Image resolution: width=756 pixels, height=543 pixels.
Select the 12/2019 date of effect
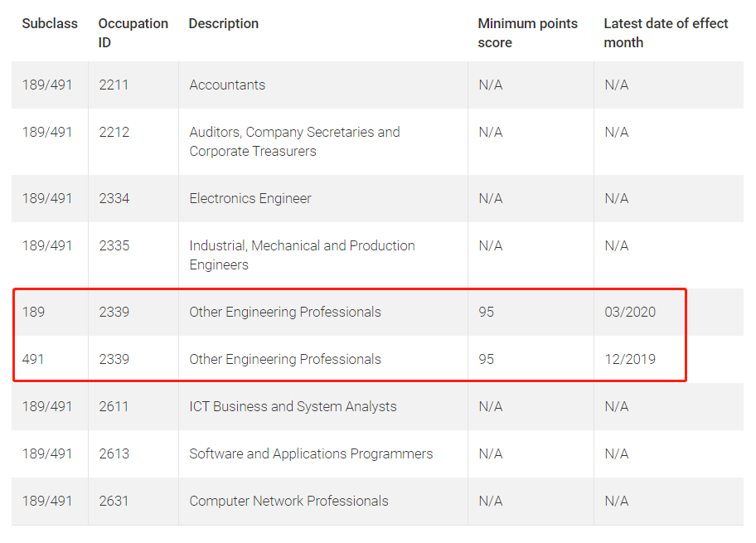coord(630,359)
